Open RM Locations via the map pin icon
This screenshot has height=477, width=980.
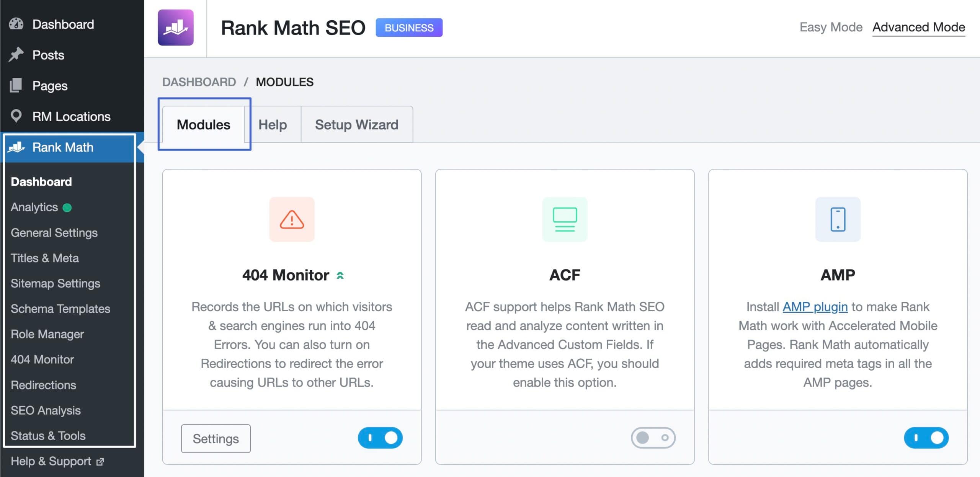15,116
